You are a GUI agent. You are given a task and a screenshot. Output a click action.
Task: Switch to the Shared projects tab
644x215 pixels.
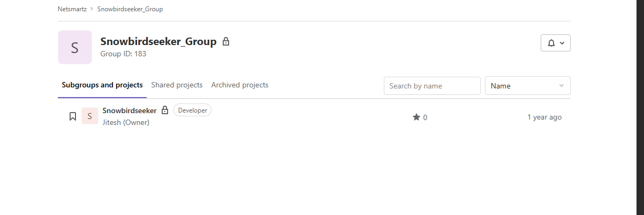click(x=177, y=85)
